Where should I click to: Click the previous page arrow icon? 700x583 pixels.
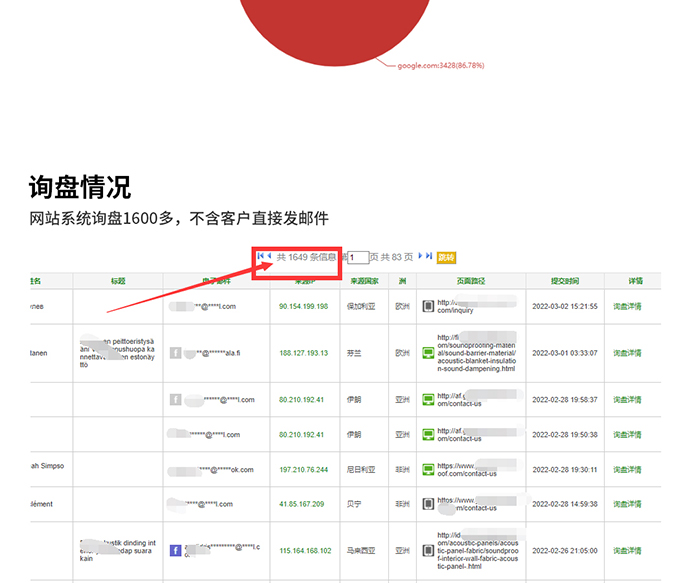[x=269, y=256]
